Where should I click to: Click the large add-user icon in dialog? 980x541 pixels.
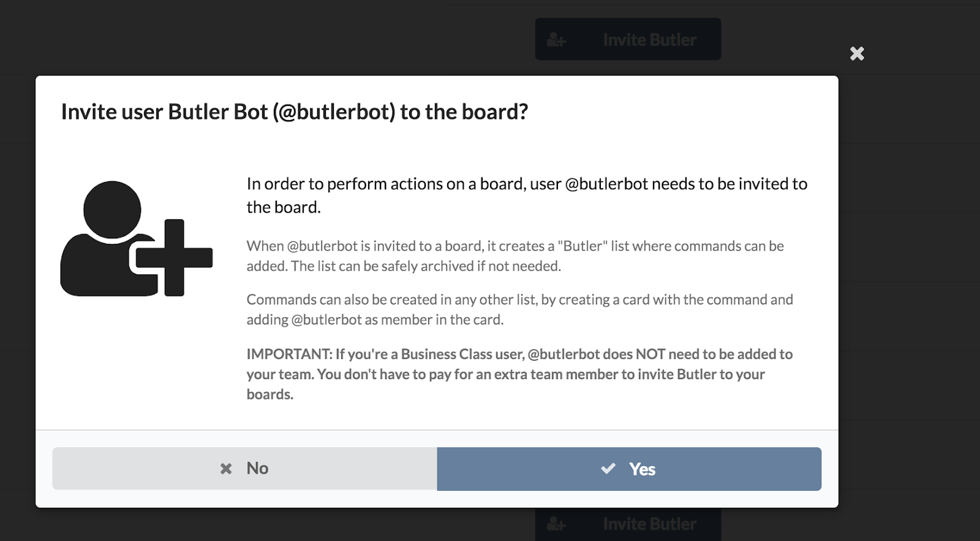[137, 239]
